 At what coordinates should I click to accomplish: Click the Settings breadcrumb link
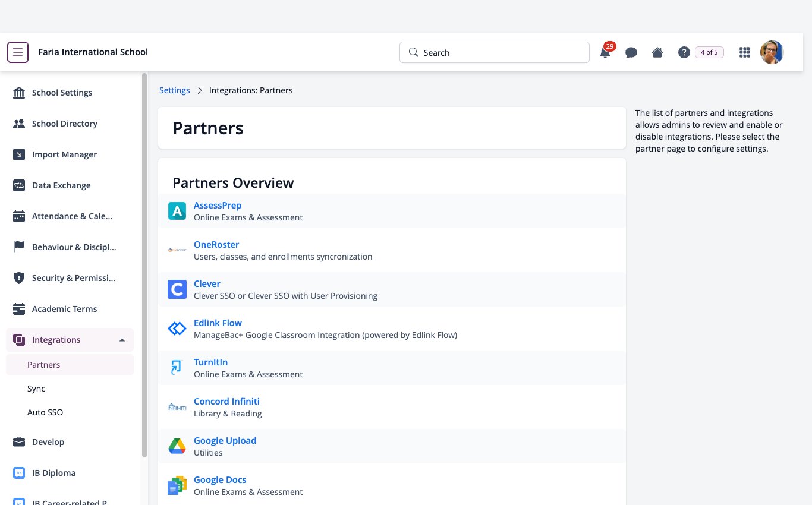[x=175, y=90]
